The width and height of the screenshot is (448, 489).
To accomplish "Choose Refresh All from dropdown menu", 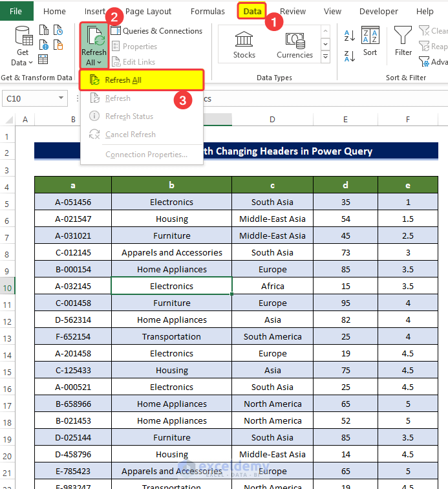I will pyautogui.click(x=142, y=80).
